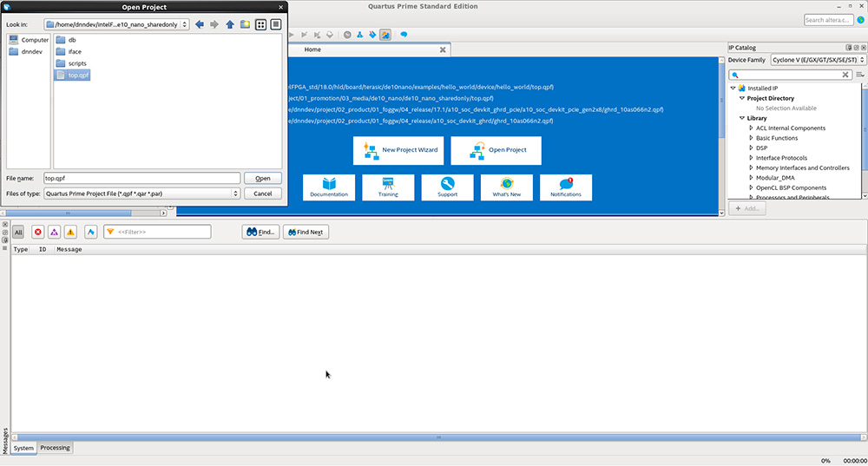Select dnndev in dialog sidebar
The image size is (868, 466).
click(x=25, y=51)
